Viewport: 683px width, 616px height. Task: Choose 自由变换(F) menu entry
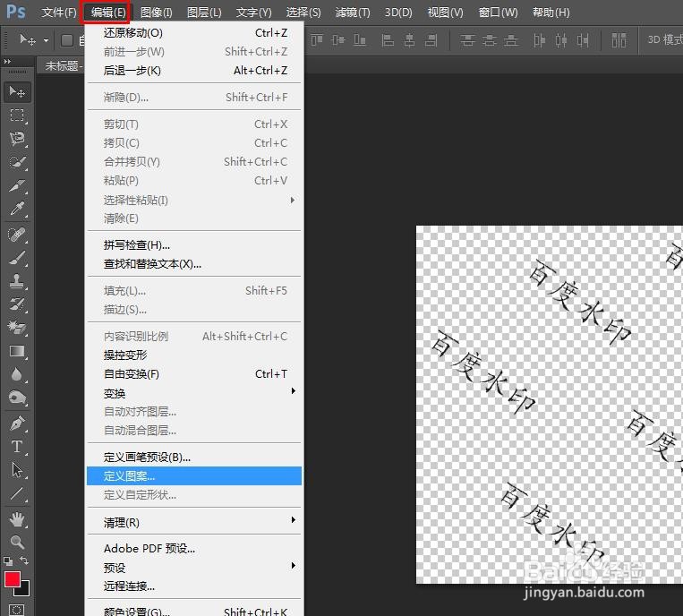194,374
